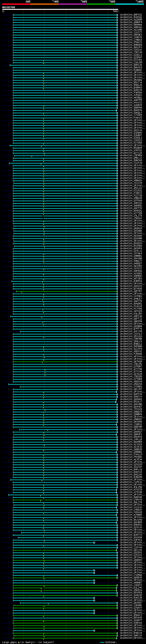Click the label UniRef100_P17094

[x=131, y=309]
